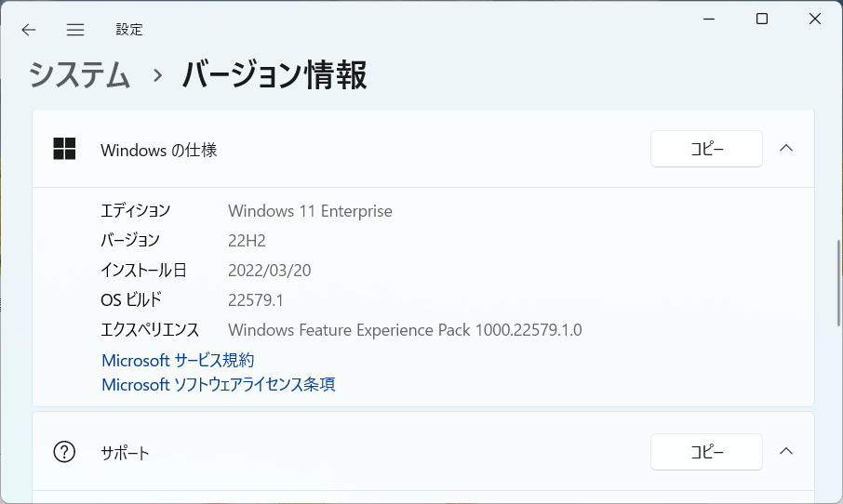Click the breadcrumb chevron separator
The height and width of the screenshot is (504, 843).
pos(157,75)
